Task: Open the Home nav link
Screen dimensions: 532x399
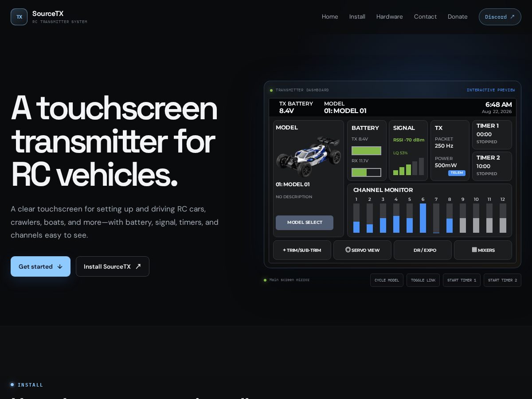Action: tap(330, 17)
